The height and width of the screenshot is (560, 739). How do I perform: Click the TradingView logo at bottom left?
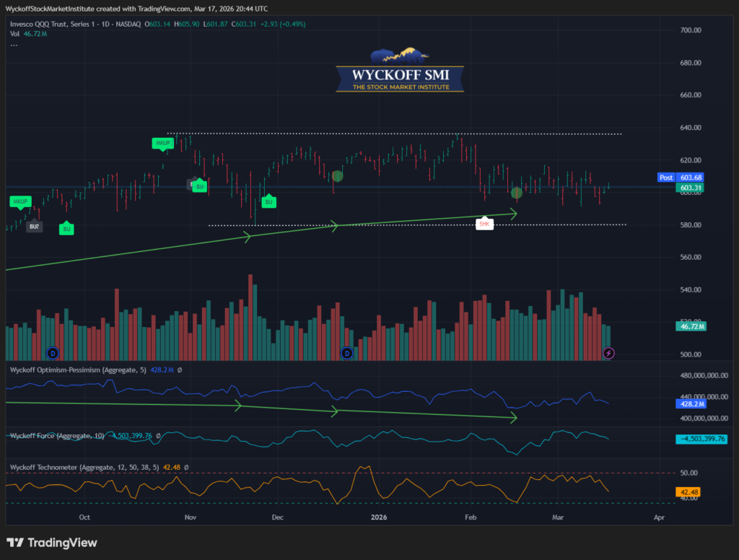click(52, 543)
